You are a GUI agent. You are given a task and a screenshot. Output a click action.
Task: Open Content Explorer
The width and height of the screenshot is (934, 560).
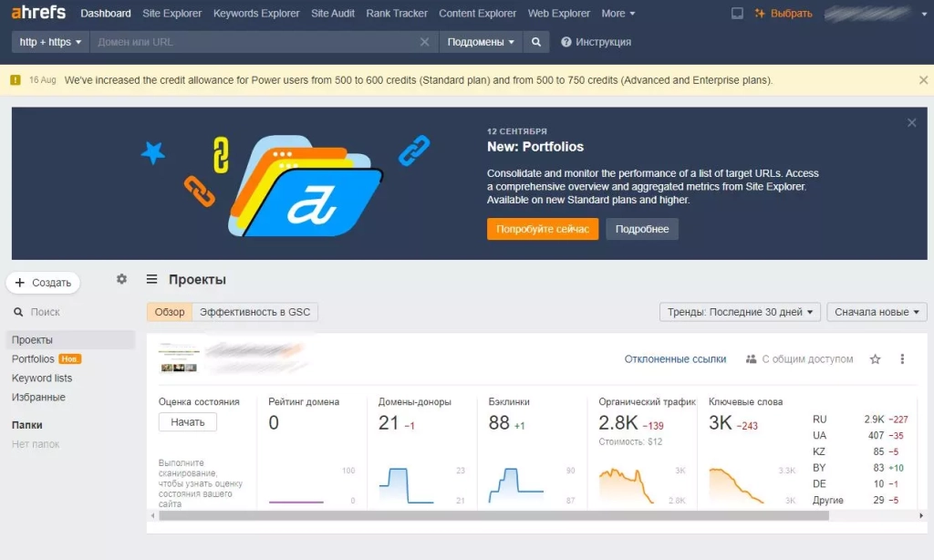coord(477,13)
